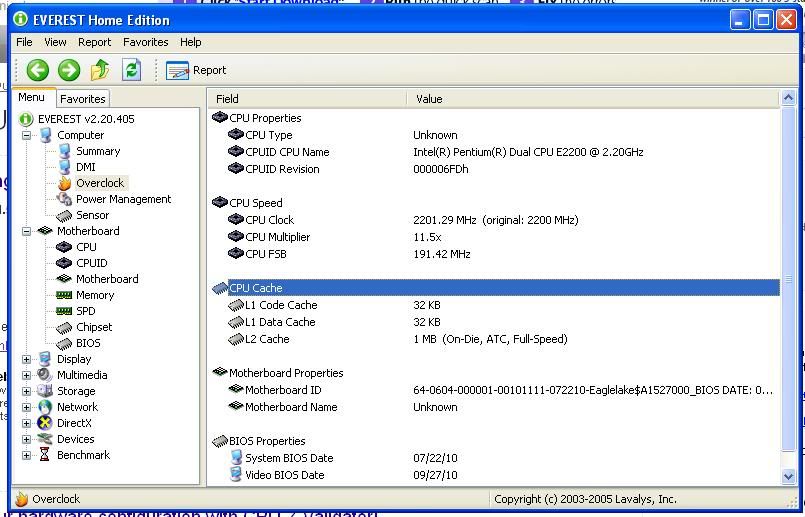This screenshot has width=805, height=517.
Task: Click the Storage drive icon
Action: 45,391
